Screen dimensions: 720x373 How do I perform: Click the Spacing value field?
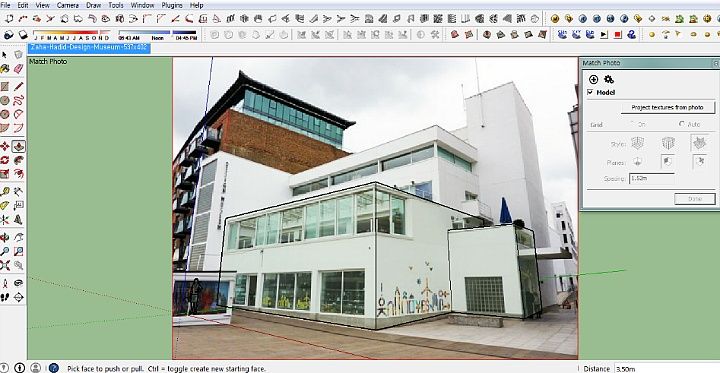point(652,178)
